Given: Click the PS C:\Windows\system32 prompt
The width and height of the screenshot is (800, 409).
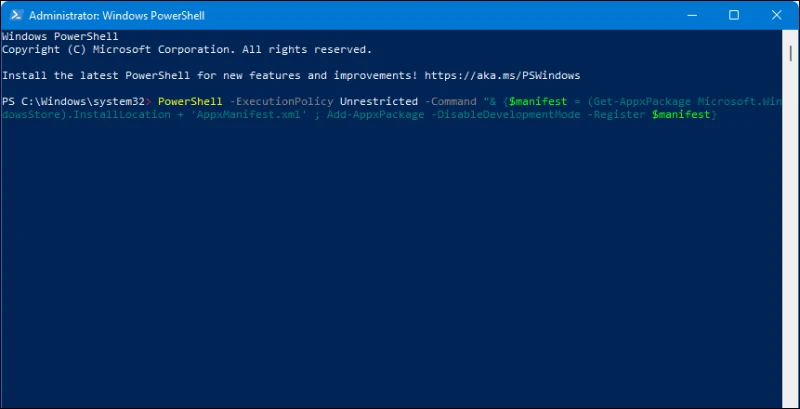Looking at the screenshot, I should [73, 101].
